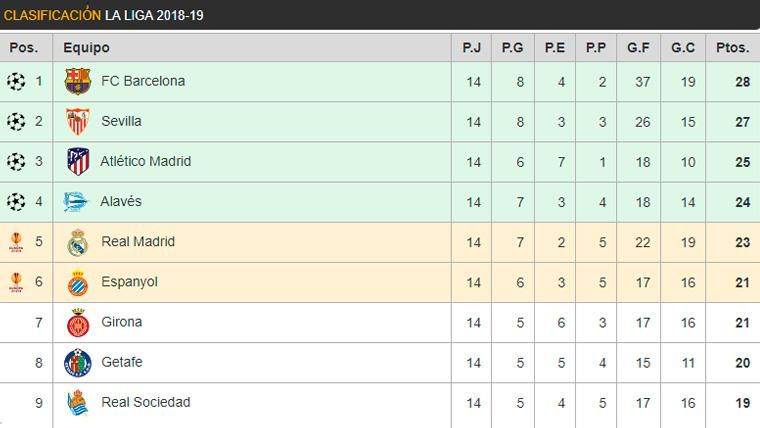Open the FC Barcelona team name
The height and width of the screenshot is (428, 760).
pyautogui.click(x=143, y=81)
